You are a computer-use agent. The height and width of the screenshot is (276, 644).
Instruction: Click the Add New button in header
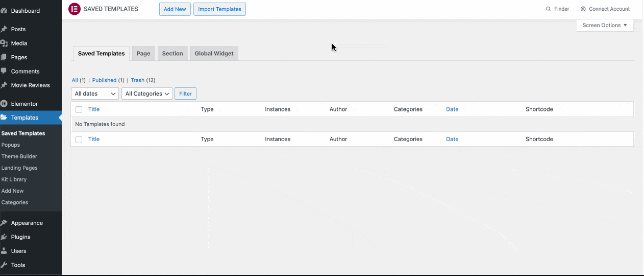tap(175, 9)
